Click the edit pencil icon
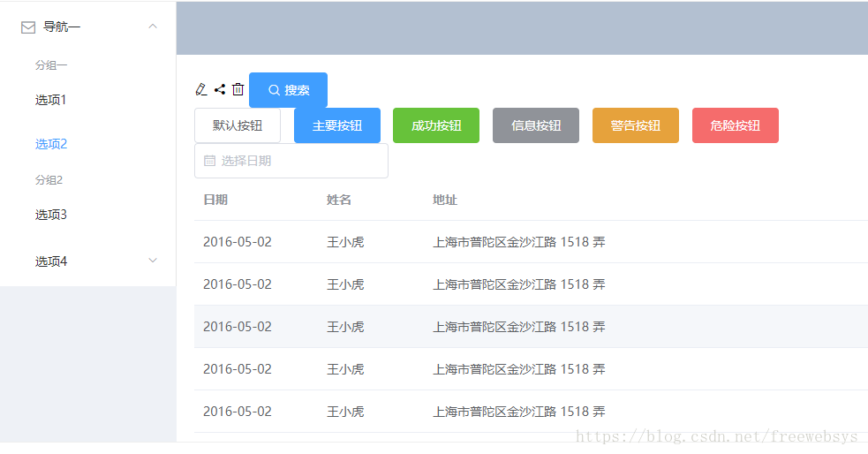This screenshot has width=868, height=454. click(201, 89)
